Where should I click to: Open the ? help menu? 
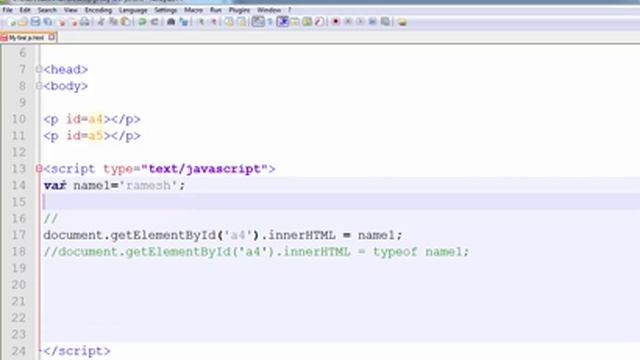pyautogui.click(x=290, y=10)
